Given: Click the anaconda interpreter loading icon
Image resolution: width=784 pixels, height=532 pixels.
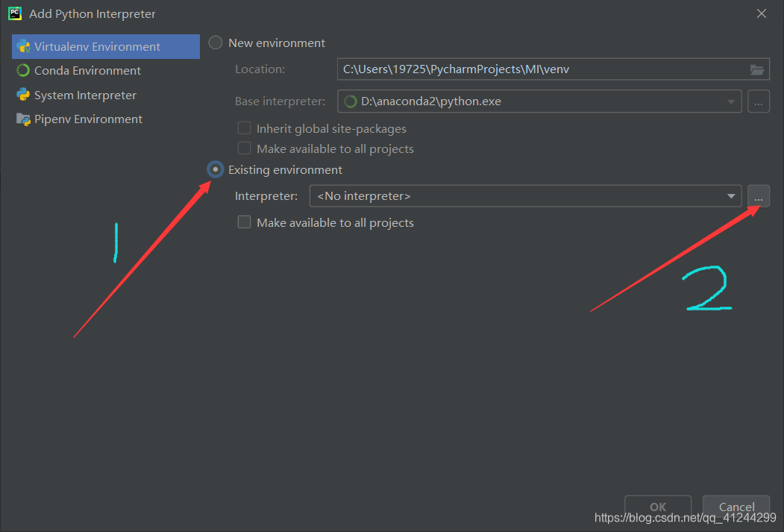Looking at the screenshot, I should pos(349,101).
